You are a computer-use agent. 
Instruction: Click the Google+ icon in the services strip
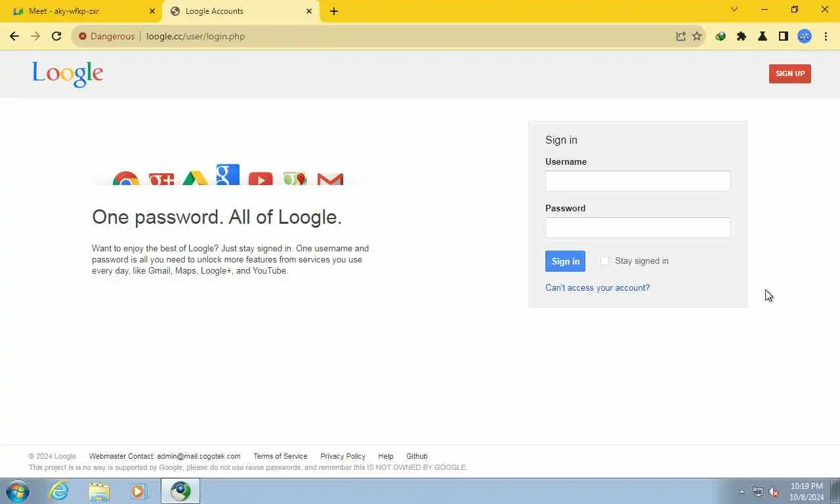pyautogui.click(x=161, y=178)
